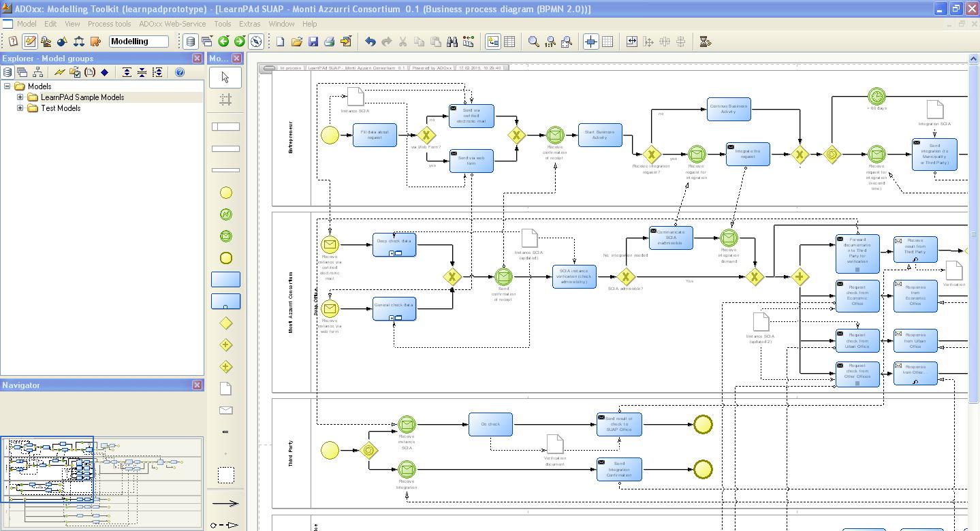The width and height of the screenshot is (980, 531).
Task: Close the Explorer - Model groups panel
Action: pos(197,59)
